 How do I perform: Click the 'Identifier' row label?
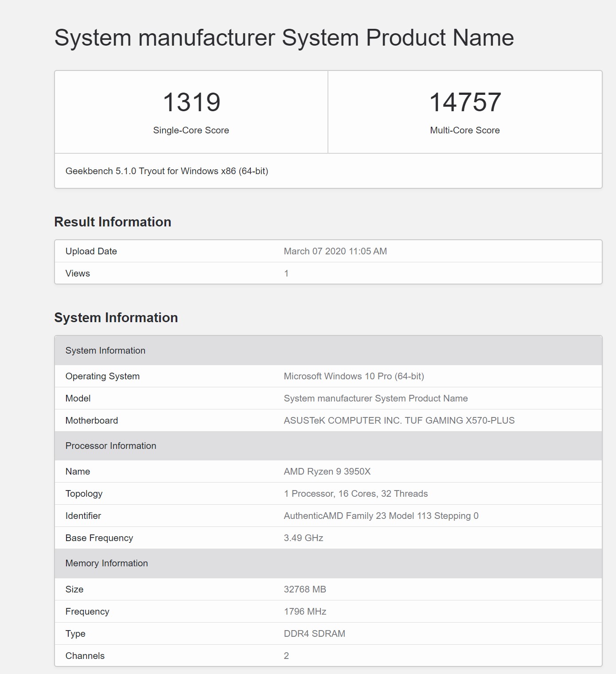point(83,516)
